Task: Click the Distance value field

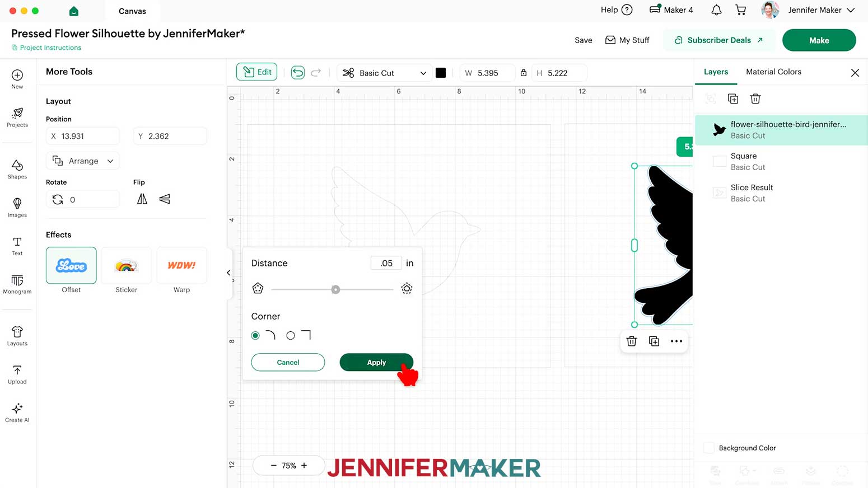Action: (x=386, y=263)
